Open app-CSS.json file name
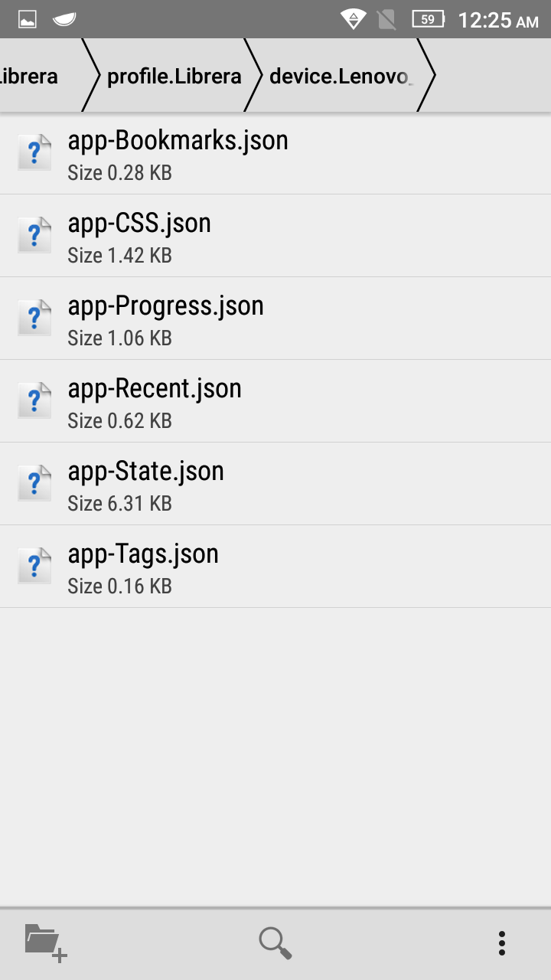 (x=139, y=224)
